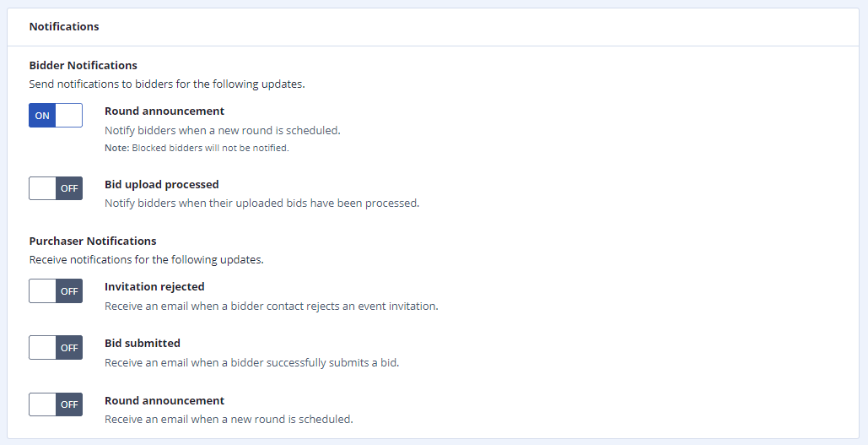The image size is (868, 445).
Task: Click Round announcement label under Purchaser Notifications
Action: coord(164,400)
